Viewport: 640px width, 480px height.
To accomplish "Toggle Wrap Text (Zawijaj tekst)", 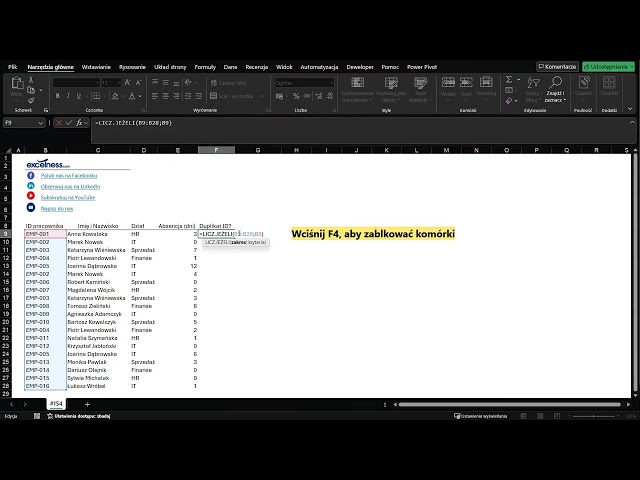I will (x=229, y=83).
